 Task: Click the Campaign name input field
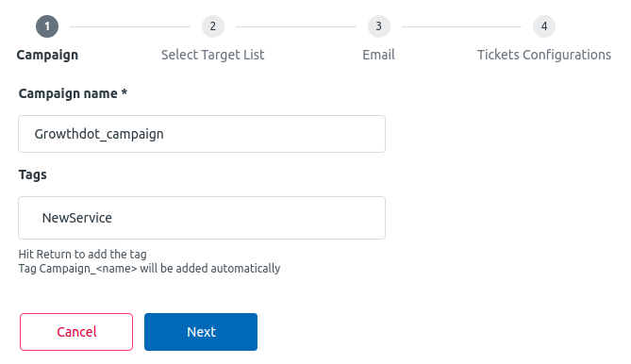202,134
